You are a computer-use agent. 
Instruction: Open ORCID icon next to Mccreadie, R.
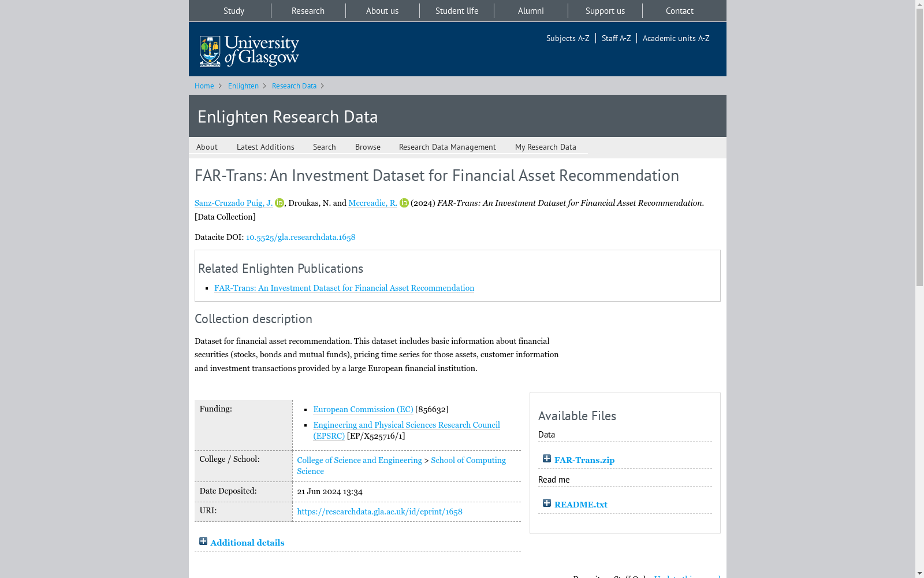click(404, 203)
